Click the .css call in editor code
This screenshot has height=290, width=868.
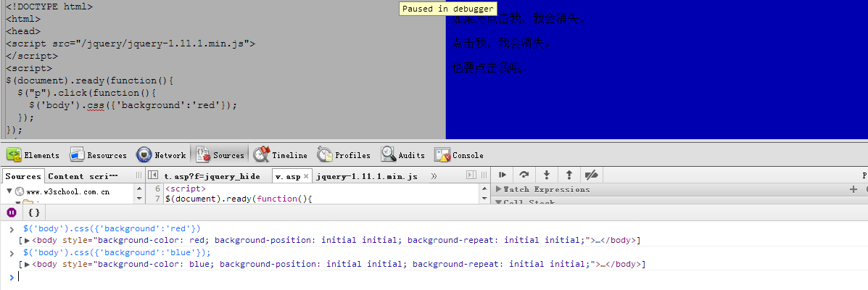[x=94, y=105]
